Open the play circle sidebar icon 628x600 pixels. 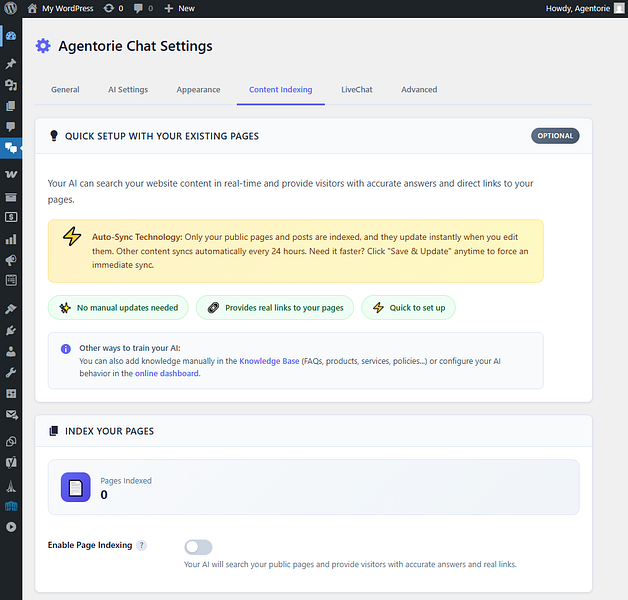coord(11,527)
